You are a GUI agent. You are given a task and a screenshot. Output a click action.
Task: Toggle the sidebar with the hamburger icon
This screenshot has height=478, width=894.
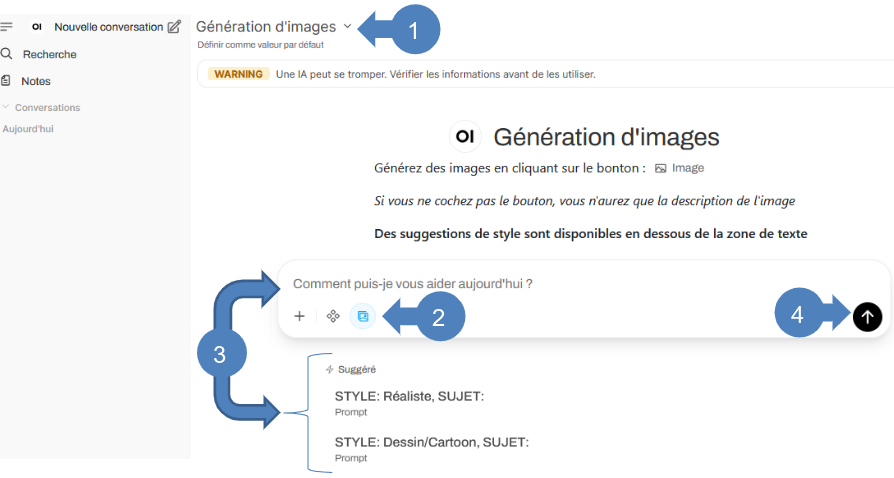pyautogui.click(x=7, y=27)
